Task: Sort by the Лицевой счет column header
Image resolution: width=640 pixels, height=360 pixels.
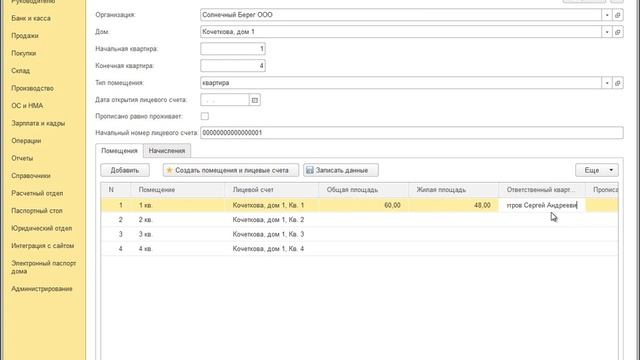Action: point(272,190)
